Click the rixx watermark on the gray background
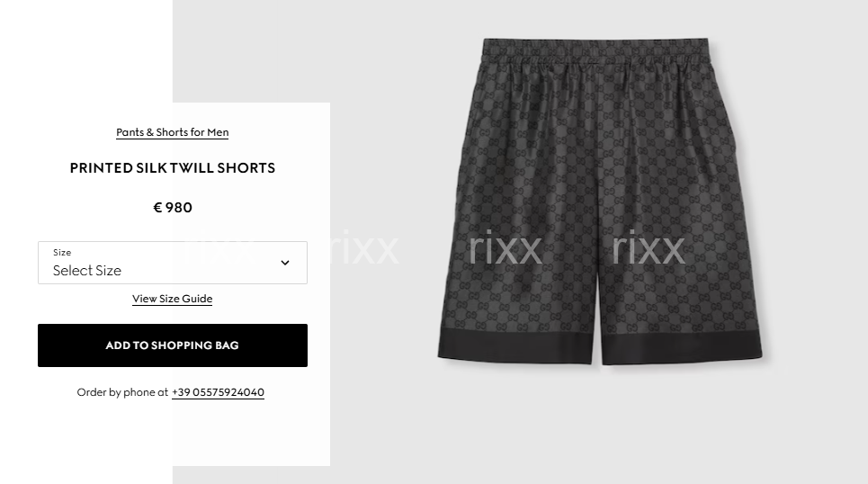This screenshot has width=868, height=484. [362, 249]
